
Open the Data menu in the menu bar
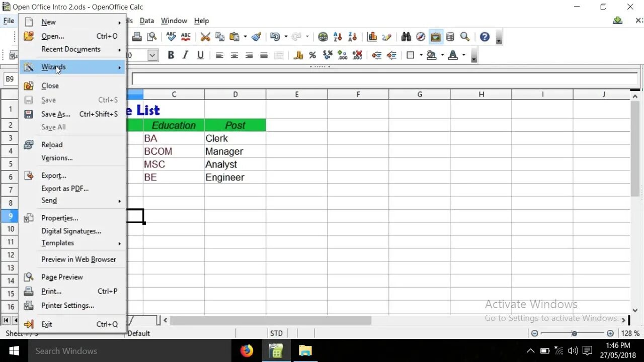coord(147,21)
